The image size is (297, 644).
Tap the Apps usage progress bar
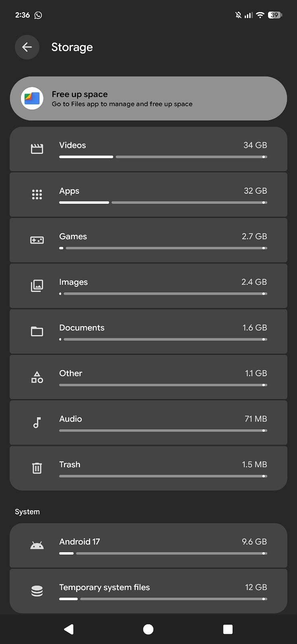(x=163, y=202)
